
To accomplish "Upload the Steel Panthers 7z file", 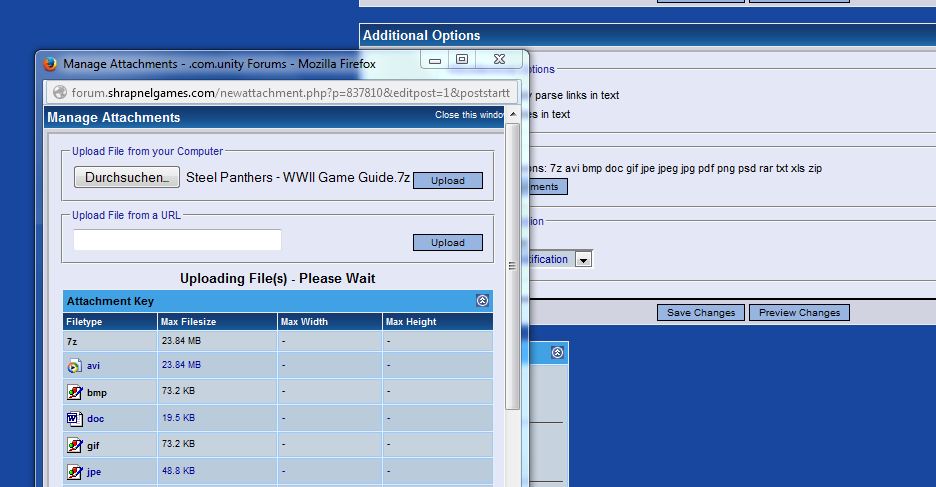I will [x=447, y=181].
